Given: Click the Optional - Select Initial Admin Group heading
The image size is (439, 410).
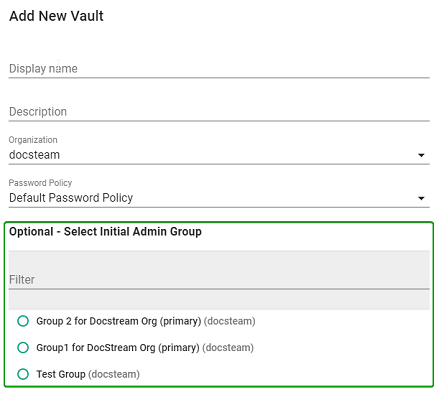Looking at the screenshot, I should tap(105, 231).
